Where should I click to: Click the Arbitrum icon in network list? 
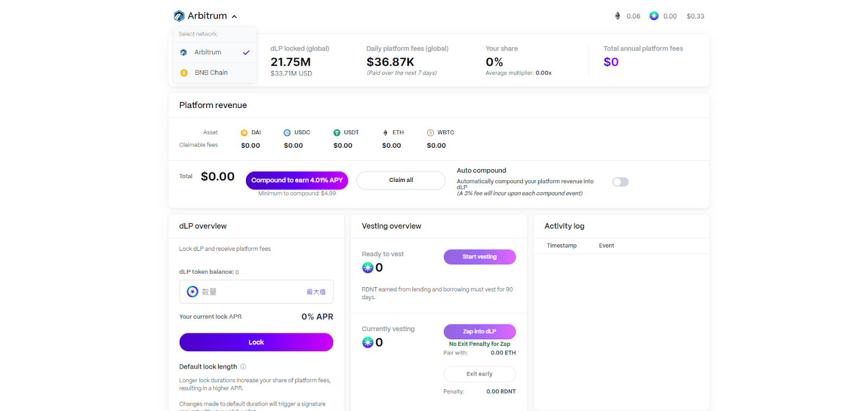pyautogui.click(x=183, y=53)
